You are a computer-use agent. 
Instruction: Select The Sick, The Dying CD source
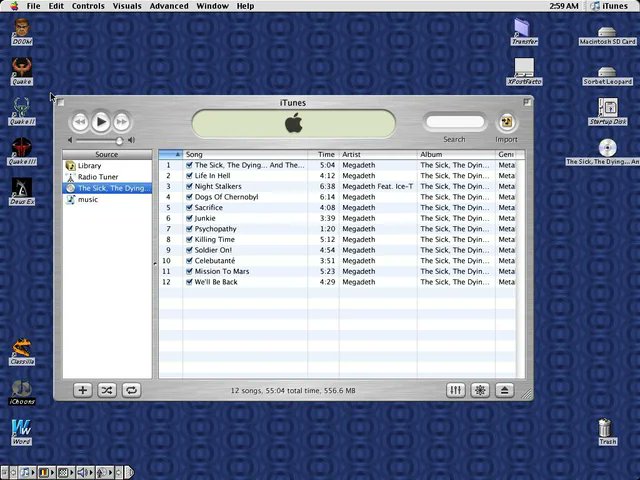[x=107, y=188]
